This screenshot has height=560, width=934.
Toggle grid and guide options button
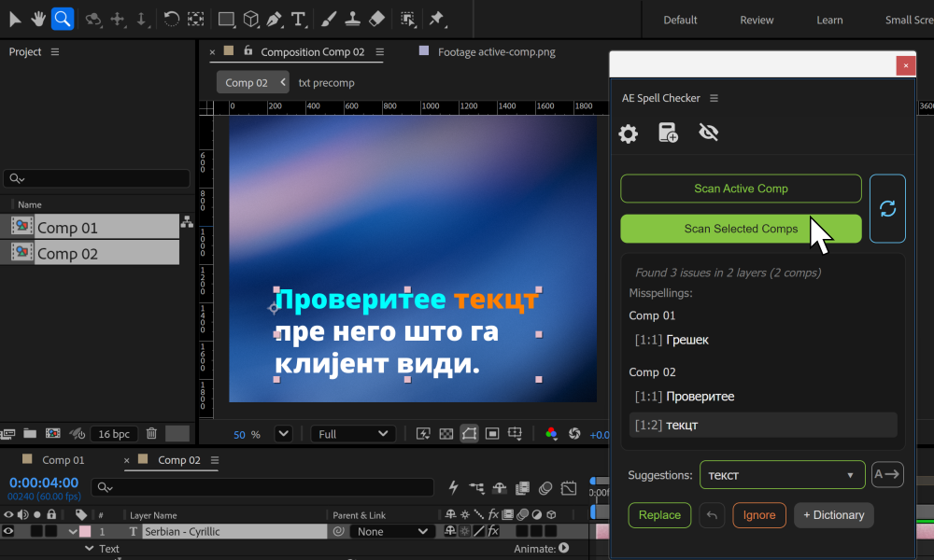click(516, 434)
